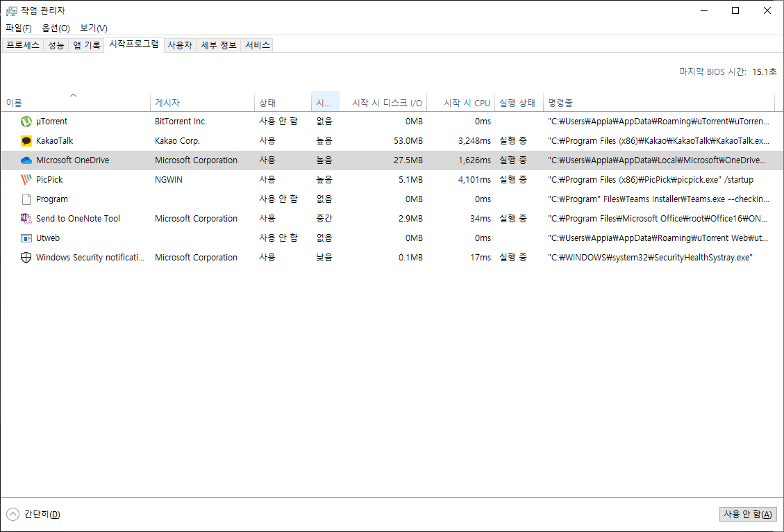Click publisher BitTorrent Inc.
784x532 pixels.
(181, 122)
